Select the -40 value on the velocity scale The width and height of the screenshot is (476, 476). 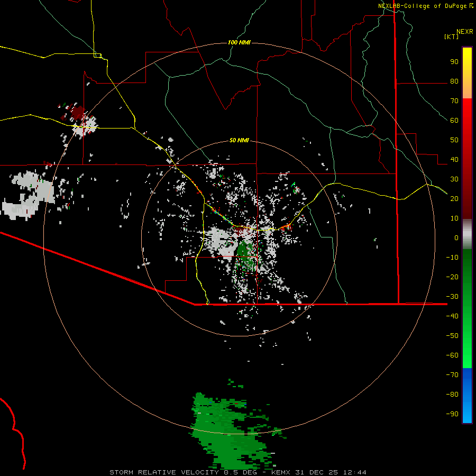click(x=452, y=316)
